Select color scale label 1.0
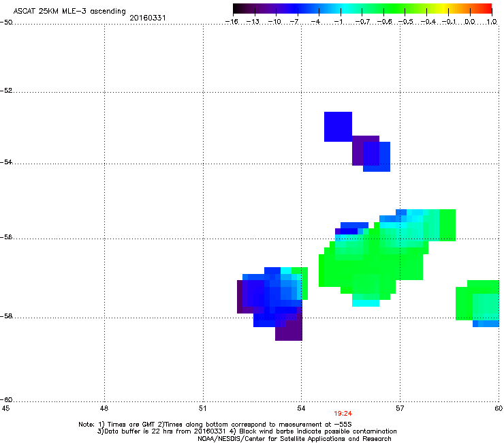 point(492,22)
